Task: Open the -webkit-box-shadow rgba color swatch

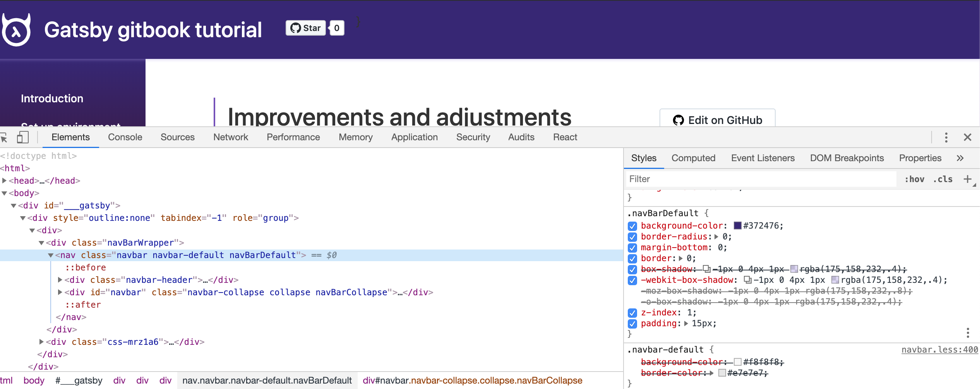Action: pyautogui.click(x=835, y=280)
